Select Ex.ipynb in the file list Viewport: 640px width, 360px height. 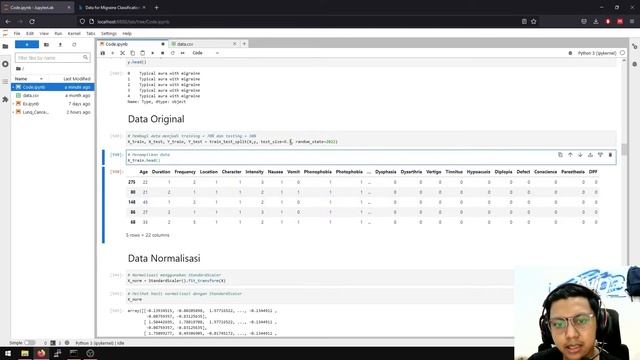click(x=53, y=104)
